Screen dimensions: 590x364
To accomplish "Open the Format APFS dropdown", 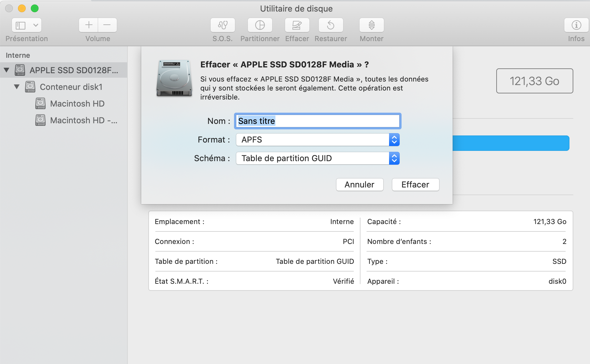I will [x=317, y=140].
